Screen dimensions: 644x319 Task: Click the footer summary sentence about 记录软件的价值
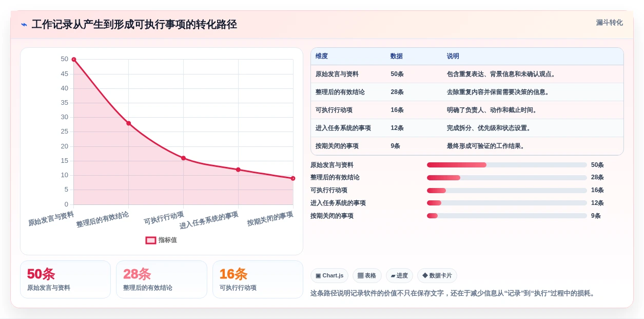pos(454,293)
